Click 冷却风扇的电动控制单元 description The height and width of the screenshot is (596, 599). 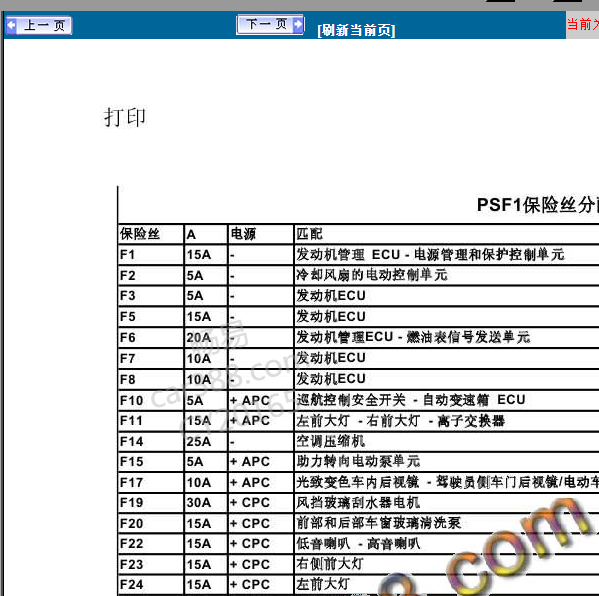pos(372,275)
